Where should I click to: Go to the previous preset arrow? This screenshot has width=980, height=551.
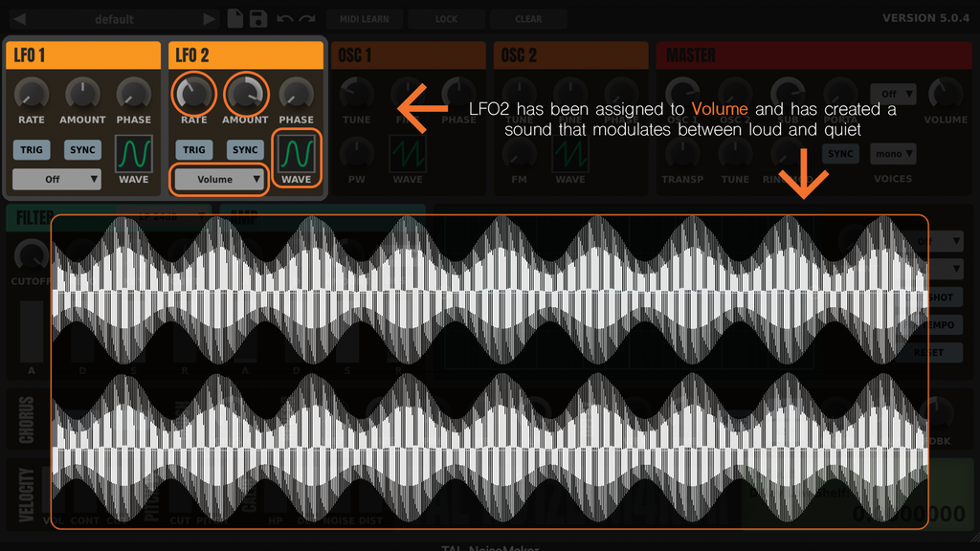pyautogui.click(x=19, y=19)
